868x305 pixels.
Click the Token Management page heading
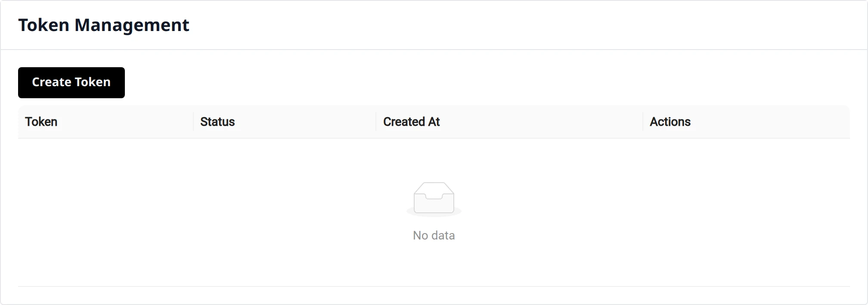point(104,25)
